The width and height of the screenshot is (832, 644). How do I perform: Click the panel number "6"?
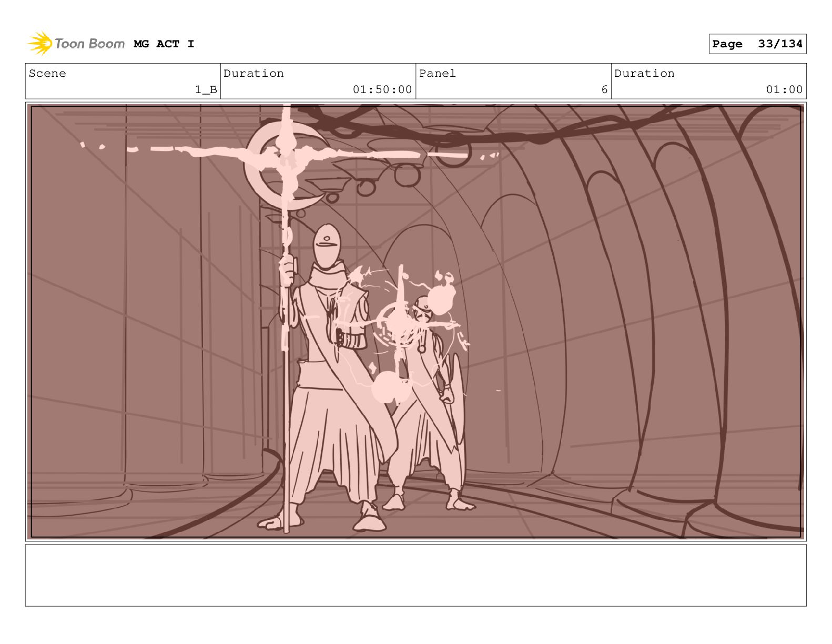(605, 90)
